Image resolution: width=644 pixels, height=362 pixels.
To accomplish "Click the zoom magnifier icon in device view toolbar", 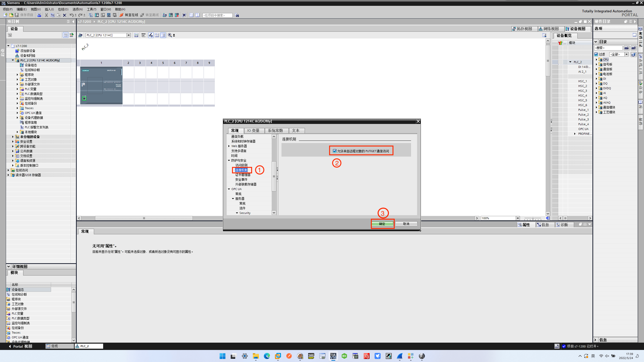I will click(170, 35).
